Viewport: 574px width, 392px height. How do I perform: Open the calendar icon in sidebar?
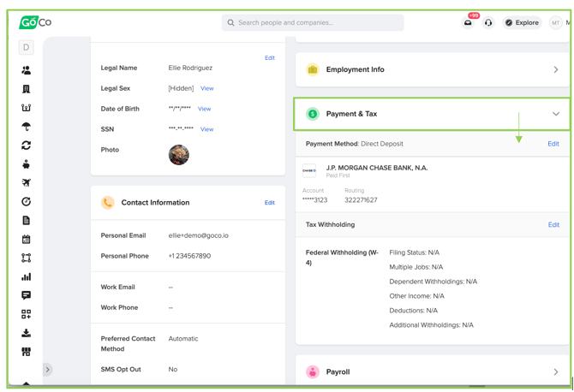(26, 240)
